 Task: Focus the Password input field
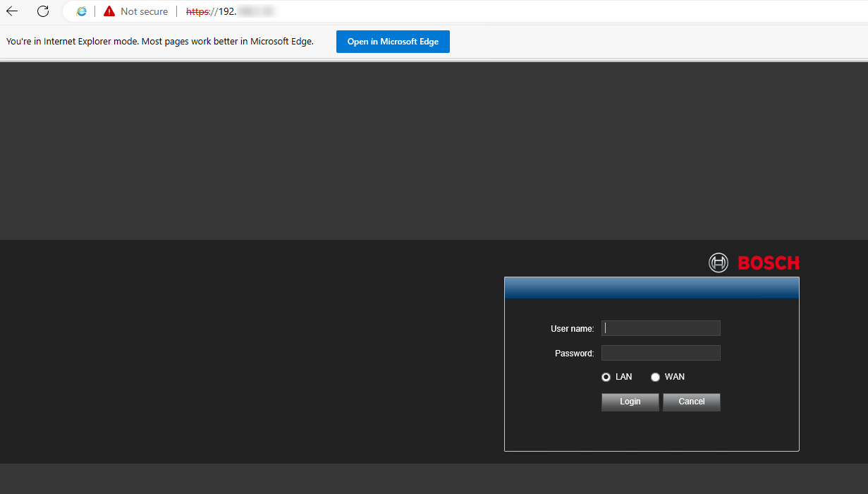point(661,353)
